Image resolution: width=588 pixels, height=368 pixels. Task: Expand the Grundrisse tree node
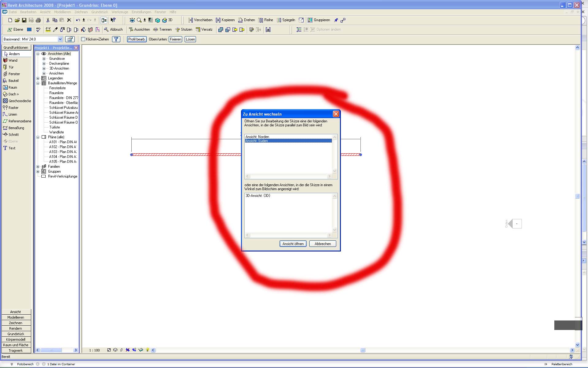[x=44, y=59]
